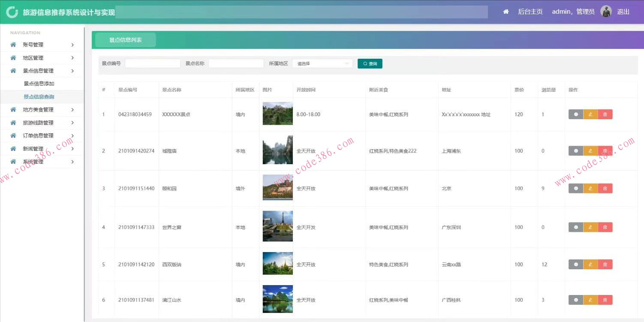Click the info icon for 西双版纳
The height and width of the screenshot is (322, 644).
(575, 264)
